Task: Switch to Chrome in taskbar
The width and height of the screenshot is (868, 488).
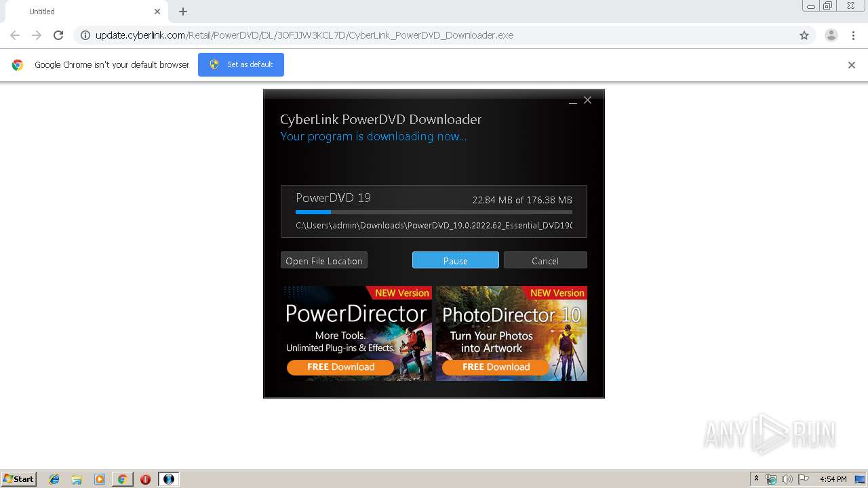Action: pos(122,479)
